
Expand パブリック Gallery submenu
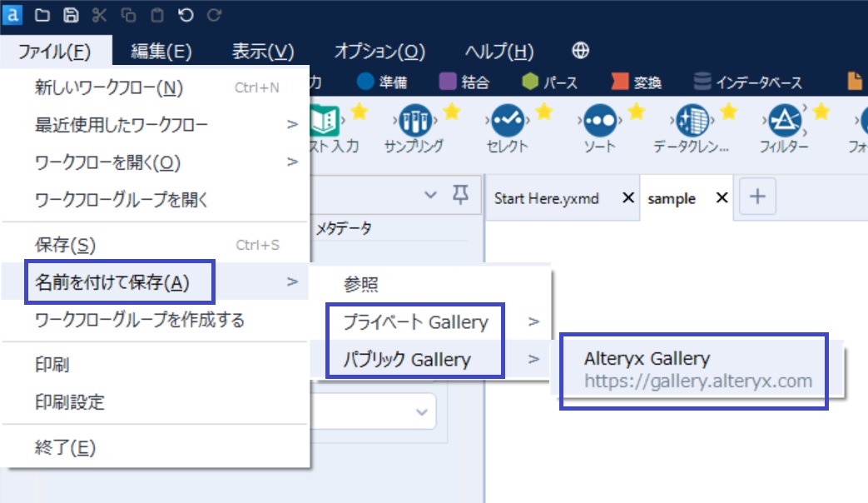point(533,359)
